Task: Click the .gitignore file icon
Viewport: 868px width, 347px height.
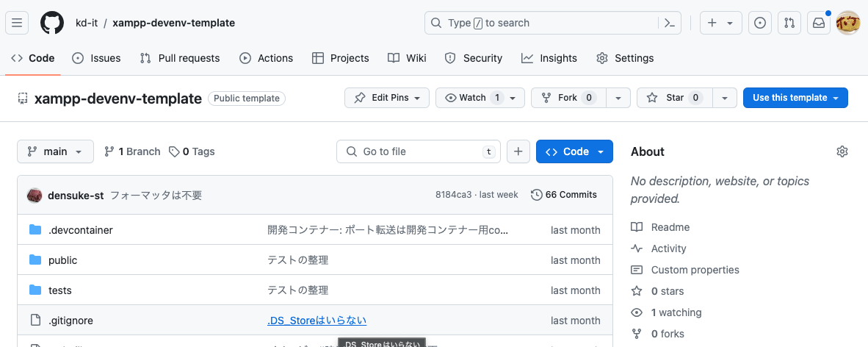Action: [x=35, y=321]
